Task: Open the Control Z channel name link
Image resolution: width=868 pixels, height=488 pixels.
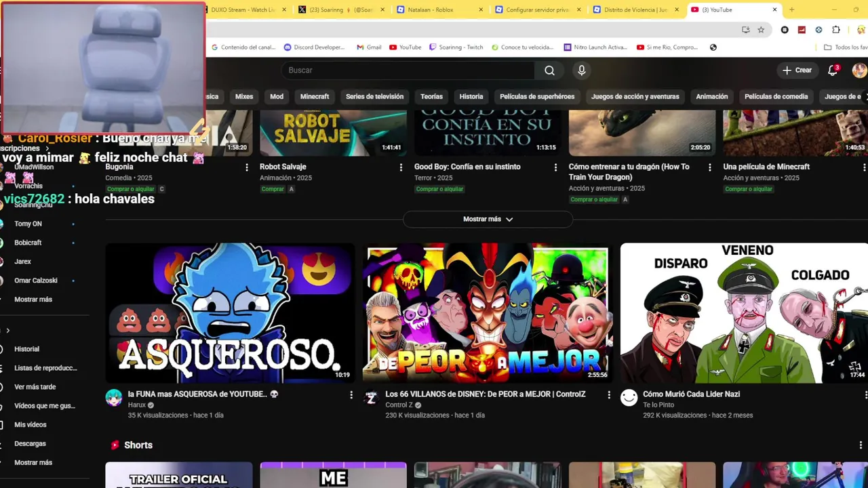Action: click(399, 405)
